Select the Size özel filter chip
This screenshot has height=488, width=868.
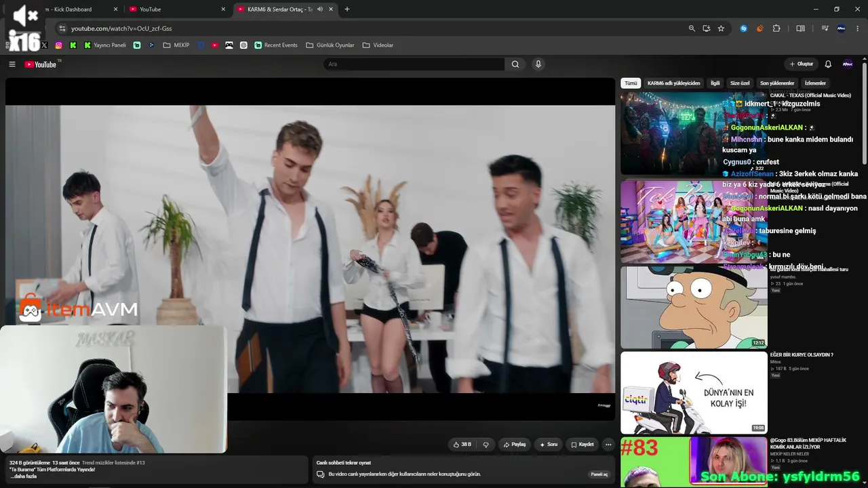coord(740,83)
